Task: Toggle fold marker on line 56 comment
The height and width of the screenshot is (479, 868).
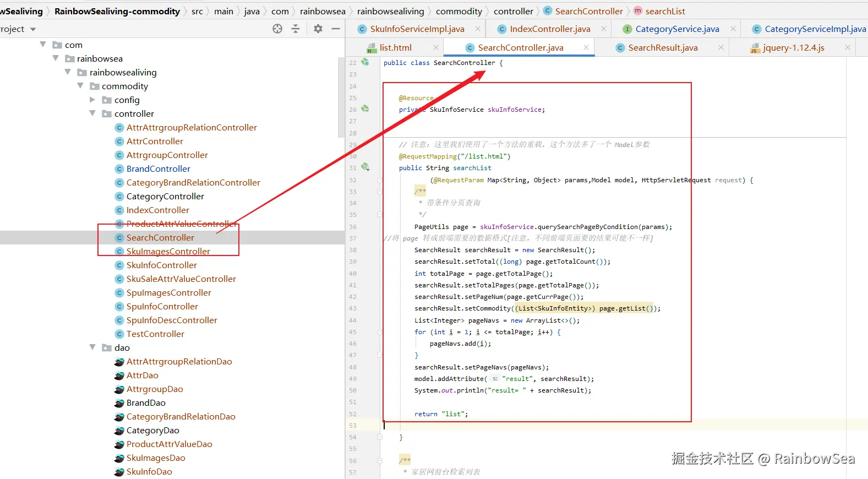Action: pyautogui.click(x=380, y=460)
